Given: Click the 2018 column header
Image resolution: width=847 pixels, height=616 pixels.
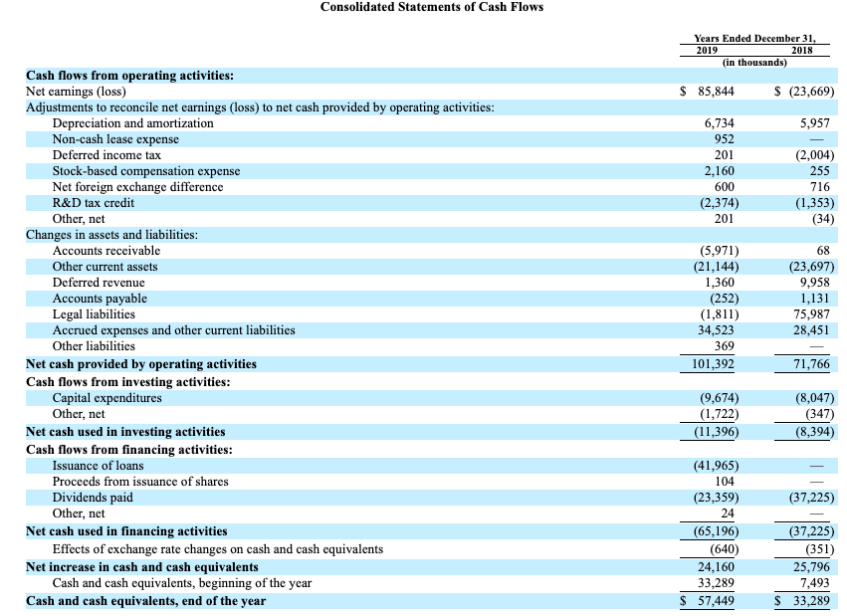Looking at the screenshot, I should [x=801, y=50].
